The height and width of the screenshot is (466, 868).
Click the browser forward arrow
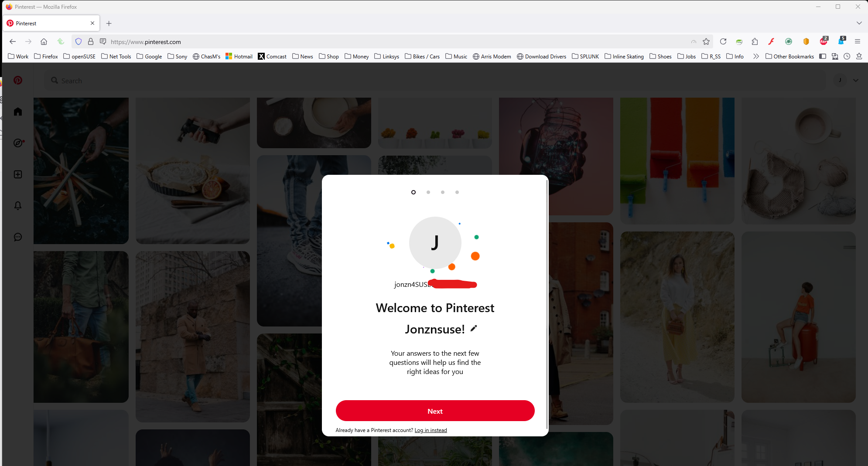point(28,42)
